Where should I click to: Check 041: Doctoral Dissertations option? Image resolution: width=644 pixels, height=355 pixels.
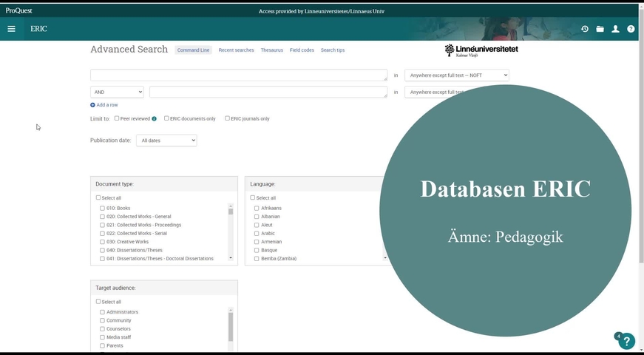coord(102,259)
